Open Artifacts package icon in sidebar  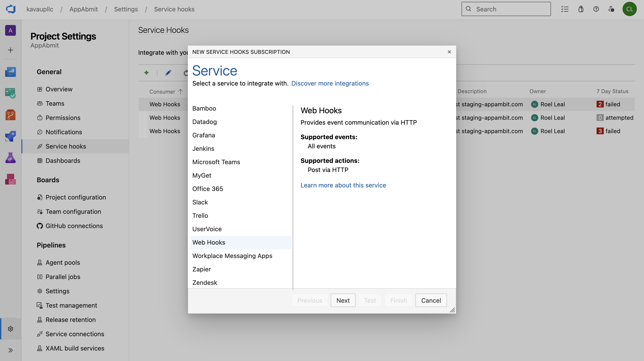tap(10, 179)
